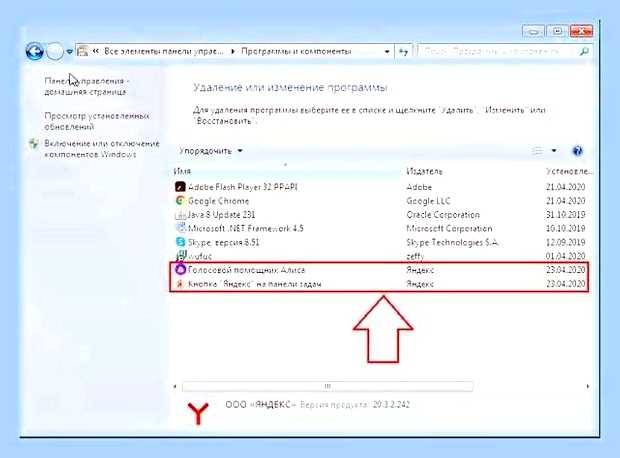Click publisher 'Google LLC'

point(428,201)
